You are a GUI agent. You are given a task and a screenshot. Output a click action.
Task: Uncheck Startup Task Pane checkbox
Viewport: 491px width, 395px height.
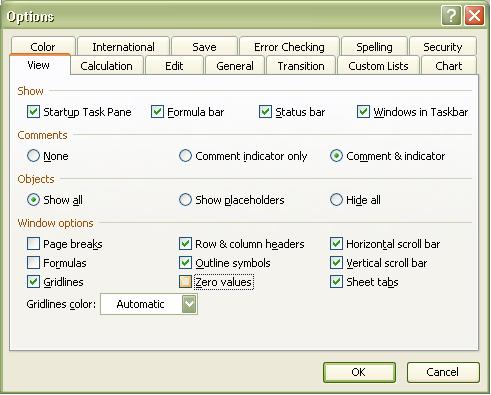33,112
